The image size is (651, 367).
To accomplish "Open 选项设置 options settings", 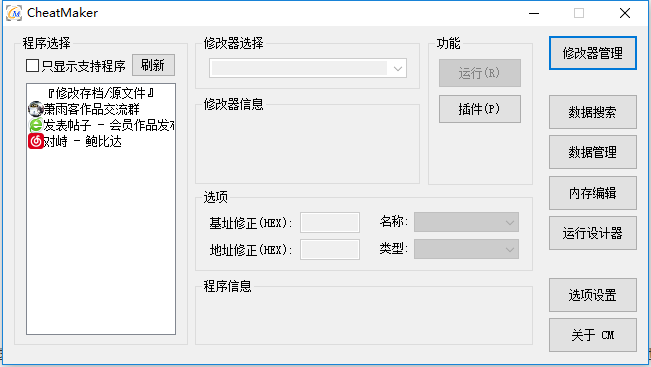I will click(x=592, y=295).
